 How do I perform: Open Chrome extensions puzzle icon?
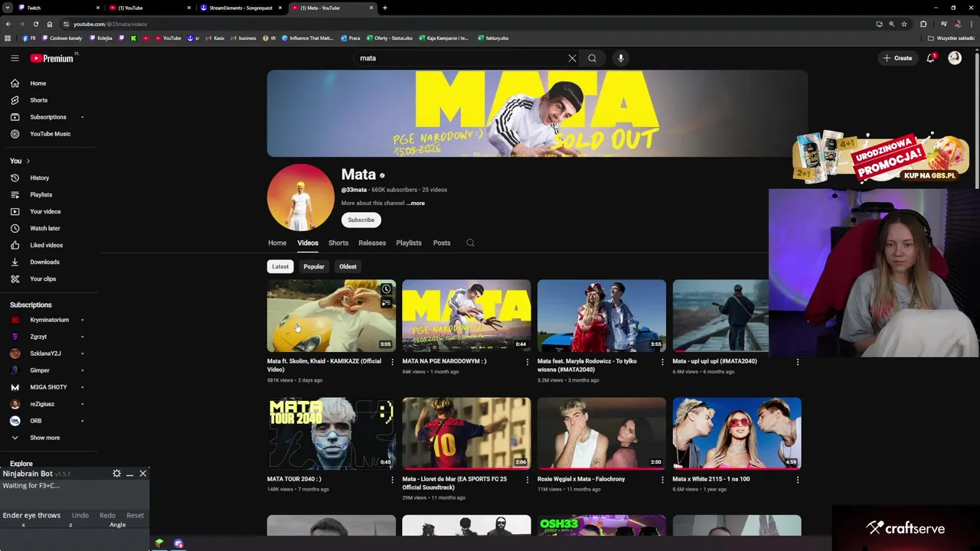coord(923,24)
